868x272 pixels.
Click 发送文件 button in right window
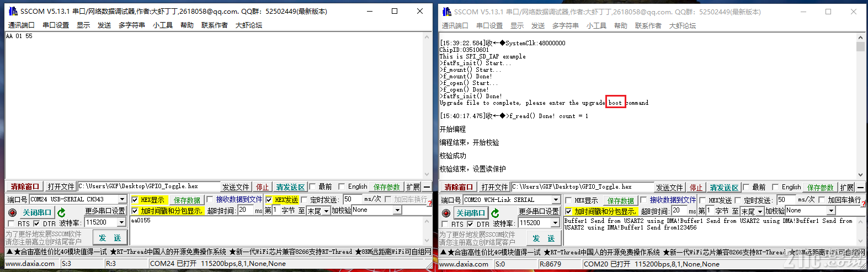pos(669,188)
